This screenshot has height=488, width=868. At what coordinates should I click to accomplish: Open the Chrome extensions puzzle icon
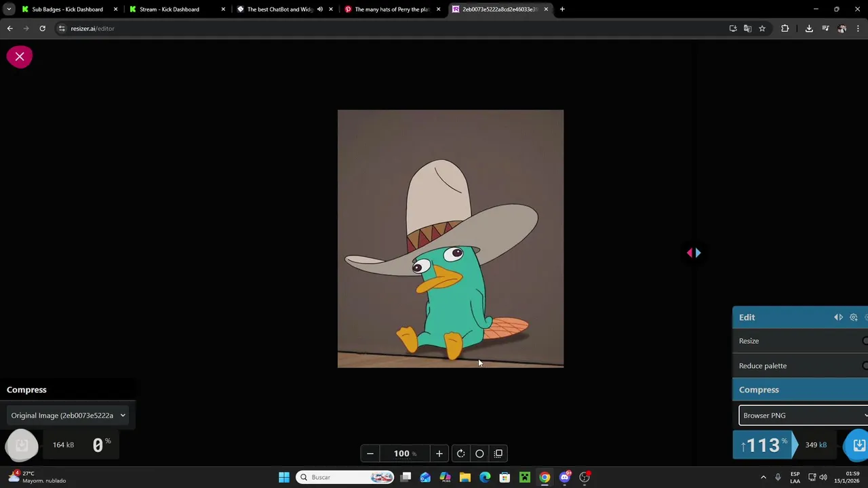point(785,28)
